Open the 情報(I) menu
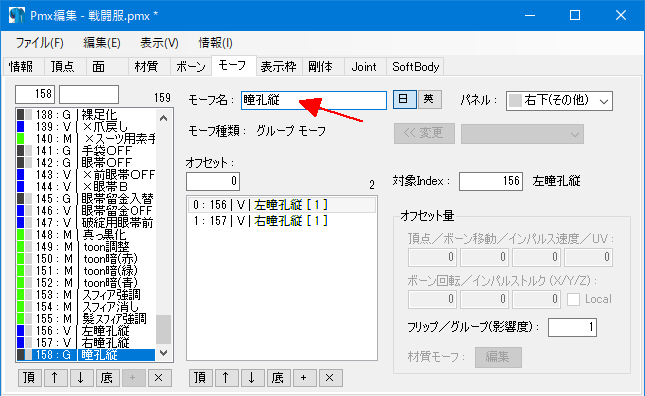The image size is (645, 396). click(x=216, y=43)
